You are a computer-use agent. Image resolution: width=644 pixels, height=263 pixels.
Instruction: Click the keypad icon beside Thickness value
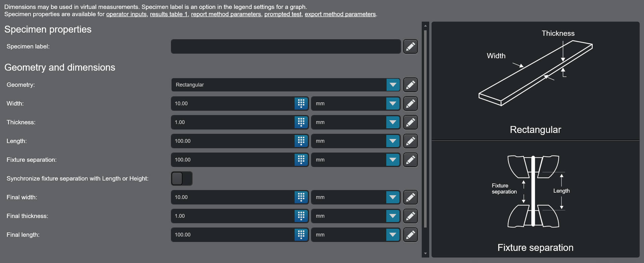coord(301,122)
